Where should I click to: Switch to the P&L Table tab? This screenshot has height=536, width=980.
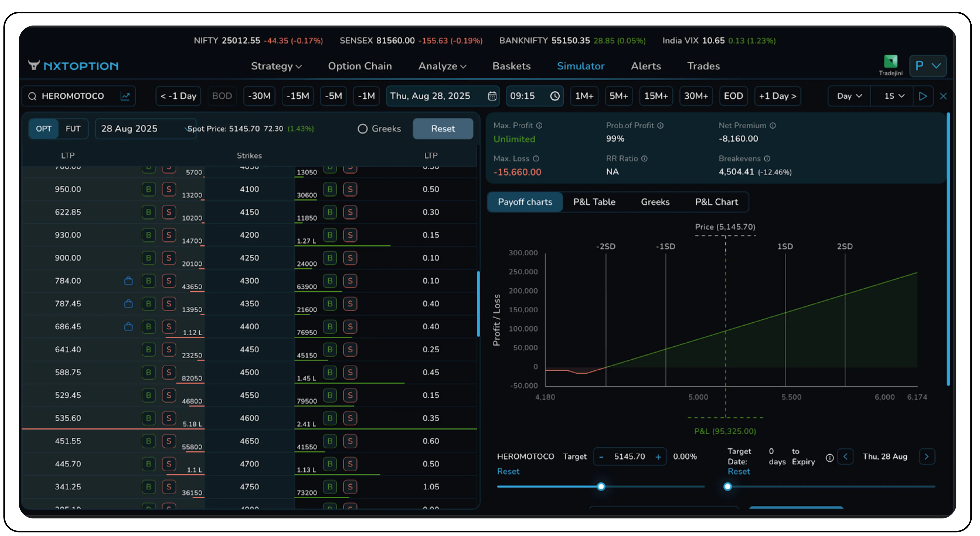click(x=594, y=202)
